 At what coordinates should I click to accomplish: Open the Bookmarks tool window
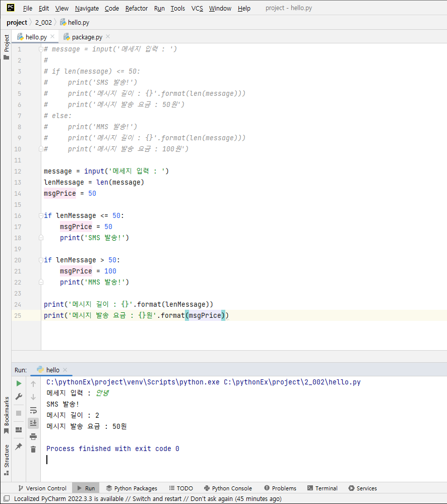click(6, 415)
